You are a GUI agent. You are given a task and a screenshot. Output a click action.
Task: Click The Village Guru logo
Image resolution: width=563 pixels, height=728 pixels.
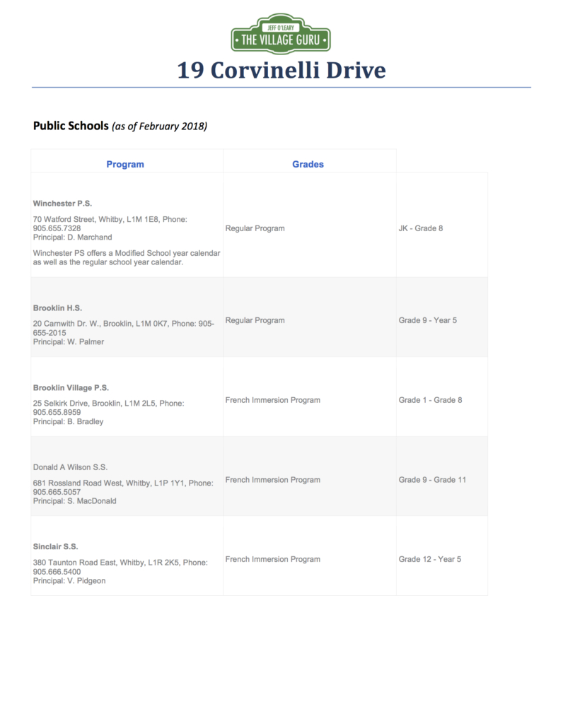coord(281,33)
